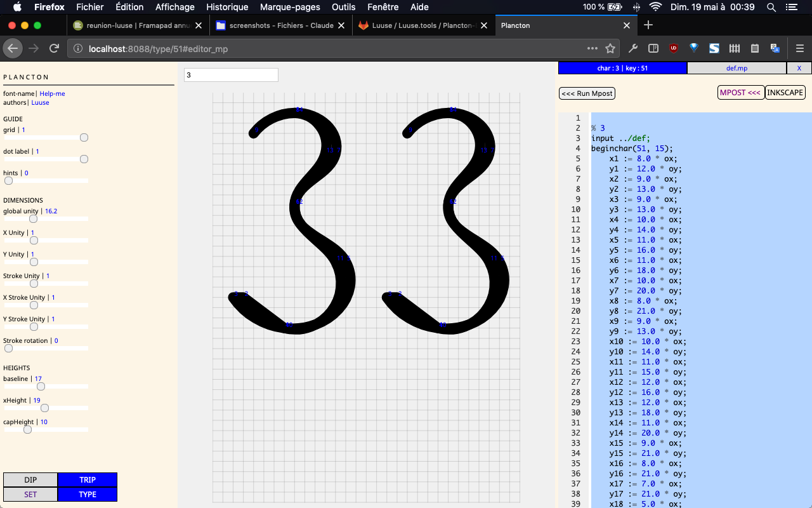Screen dimensions: 812x508
Task: Click the translate extension icon
Action: click(x=775, y=48)
